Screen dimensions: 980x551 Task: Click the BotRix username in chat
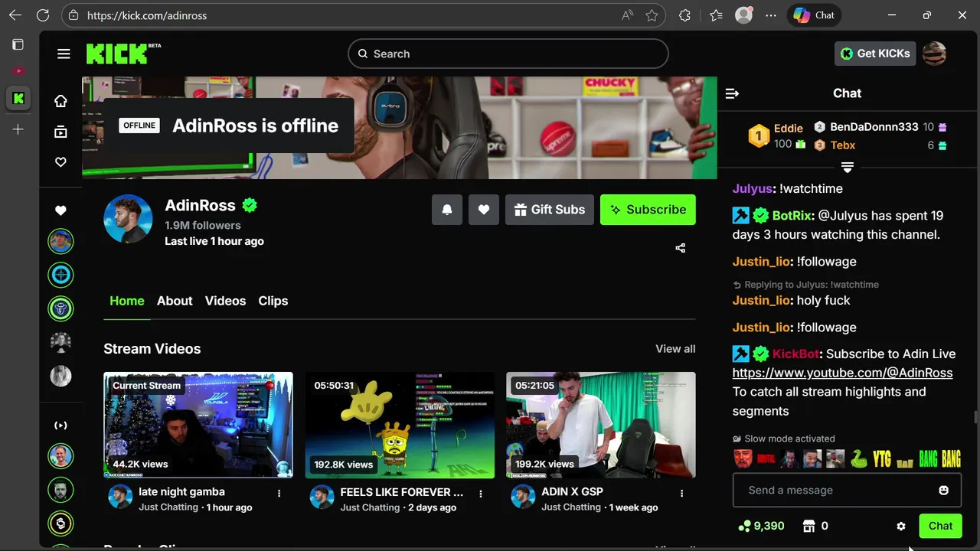coord(793,216)
